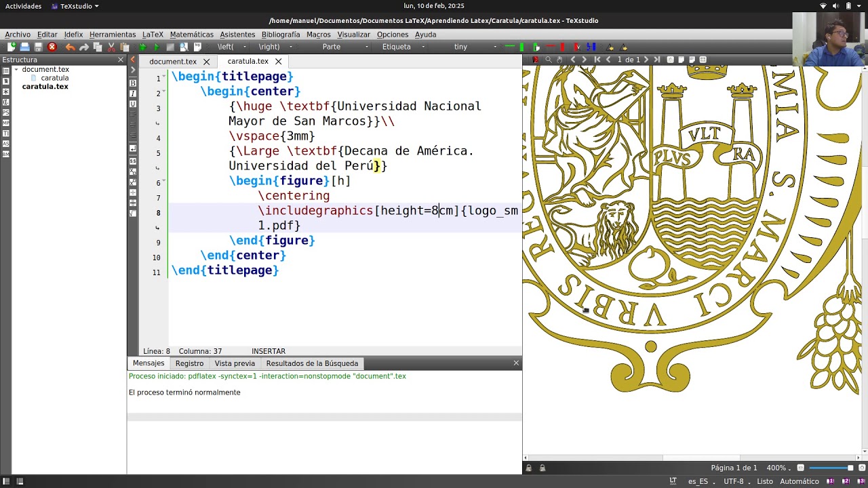Open the log viewer icon in the toolbar
Viewport: 868px width, 488px height.
pos(197,47)
